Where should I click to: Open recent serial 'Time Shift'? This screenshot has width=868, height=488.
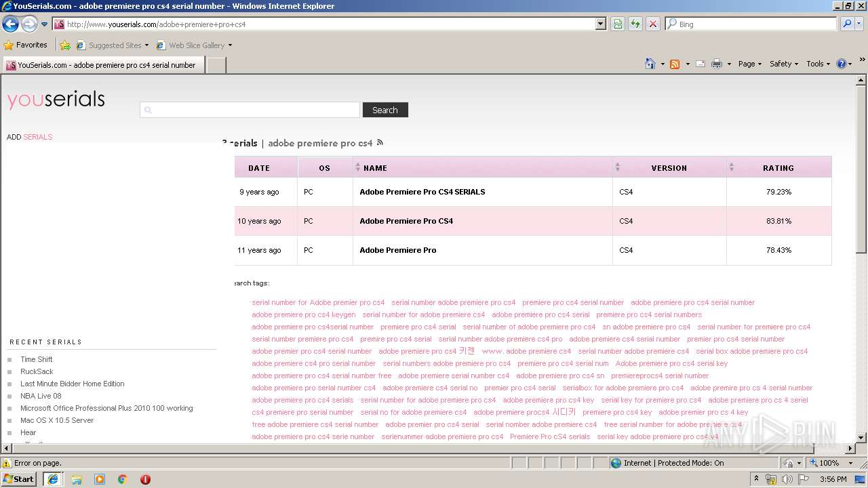pyautogui.click(x=37, y=359)
